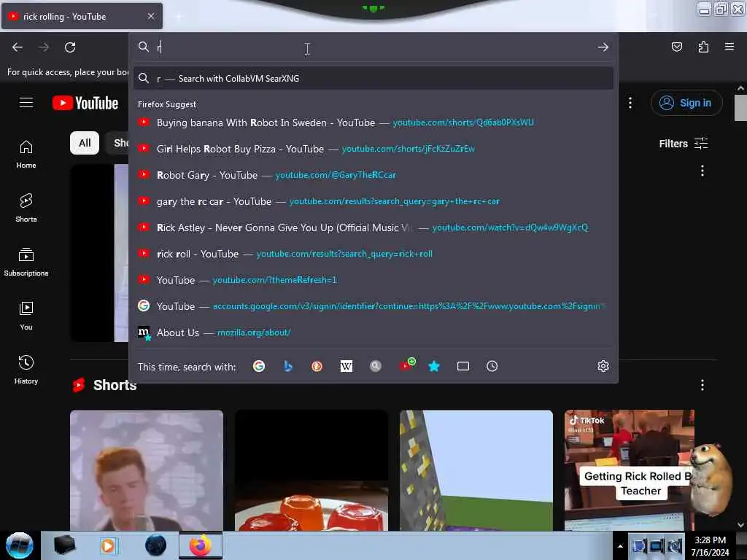The width and height of the screenshot is (747, 560).
Task: Select the 'All' filter chip
Action: pos(85,143)
